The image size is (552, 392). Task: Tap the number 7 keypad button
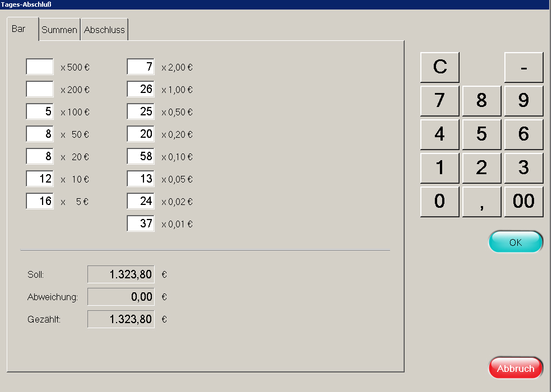pyautogui.click(x=440, y=101)
